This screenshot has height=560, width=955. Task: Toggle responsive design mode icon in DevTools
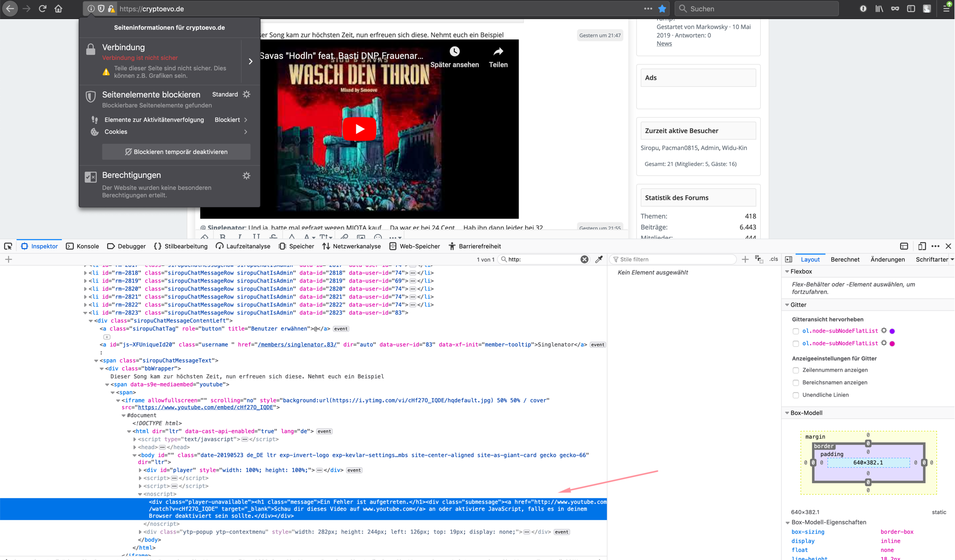pos(922,246)
